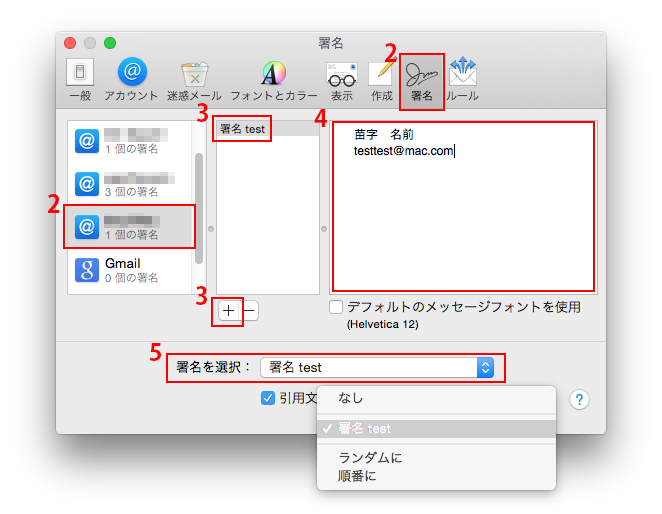Open the フォントとカラー fonts pane
Viewport: 662px width, 514px height.
coord(274,81)
